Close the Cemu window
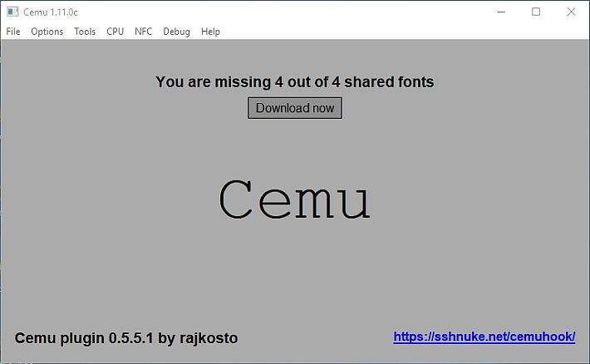Image resolution: width=590 pixels, height=364 pixels. pos(571,12)
